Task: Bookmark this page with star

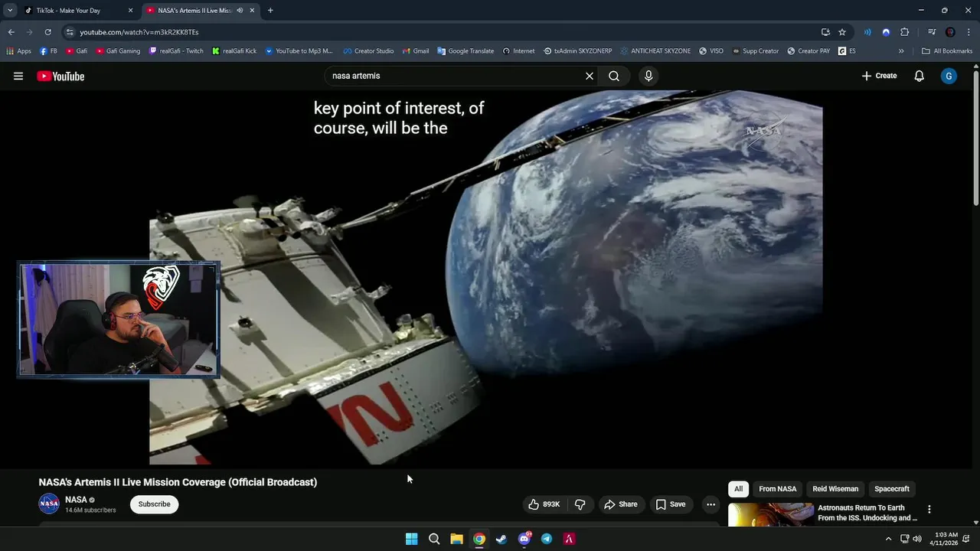Action: [842, 32]
